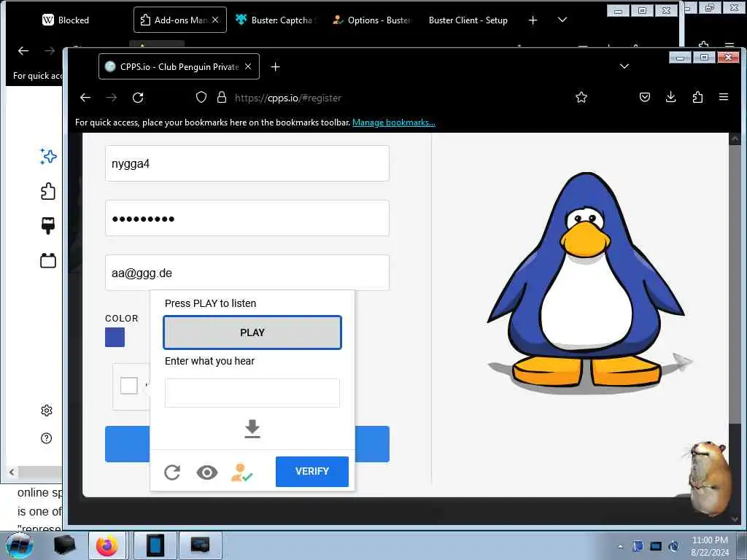The image size is (747, 560).
Task: Click the Enter what you hear box
Action: tap(252, 393)
